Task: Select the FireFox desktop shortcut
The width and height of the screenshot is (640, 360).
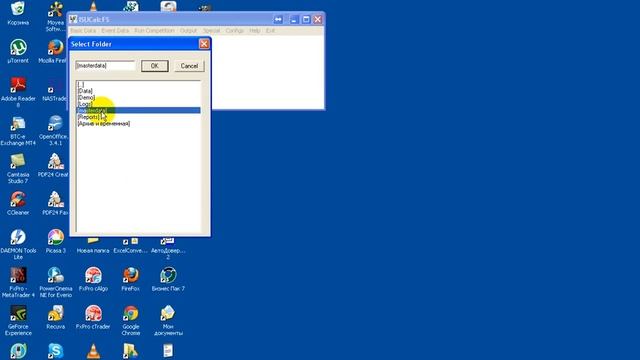Action: tap(131, 279)
